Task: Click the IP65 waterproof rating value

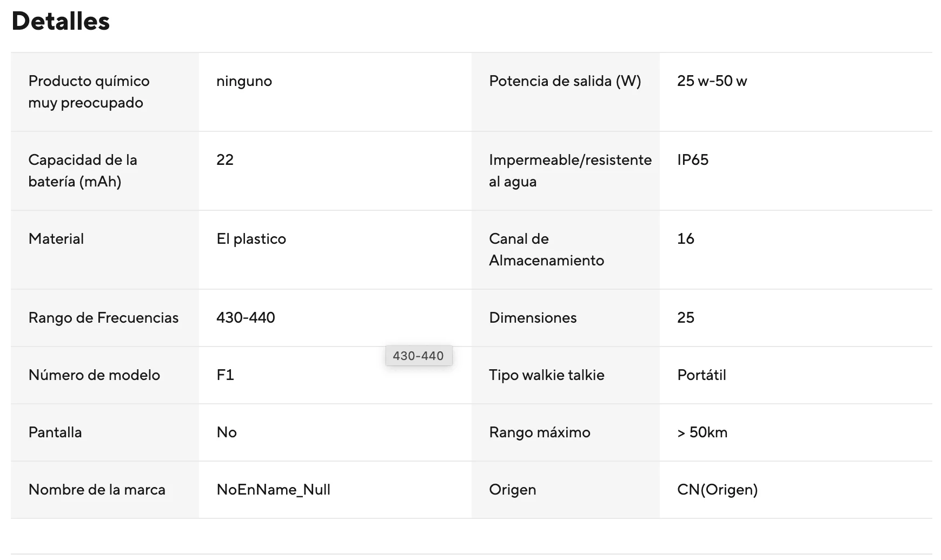Action: point(692,160)
